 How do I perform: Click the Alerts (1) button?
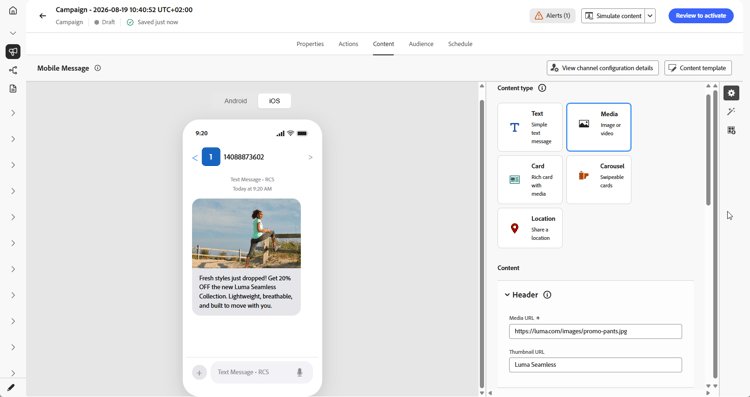coord(552,16)
